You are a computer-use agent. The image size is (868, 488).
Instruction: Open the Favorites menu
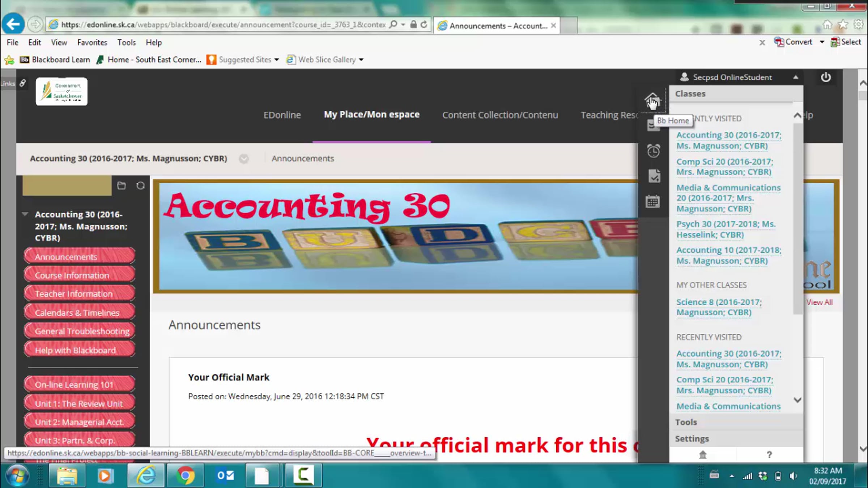tap(92, 42)
